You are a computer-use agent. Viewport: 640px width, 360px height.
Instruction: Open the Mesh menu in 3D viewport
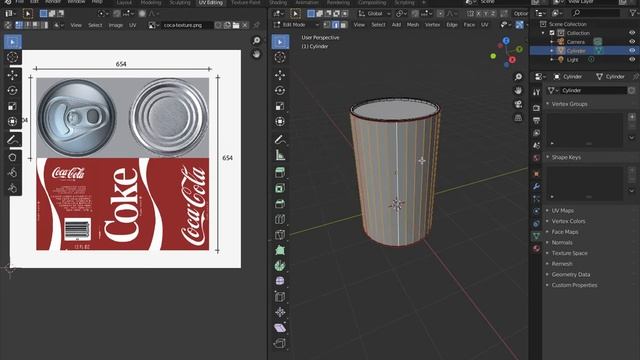click(413, 25)
